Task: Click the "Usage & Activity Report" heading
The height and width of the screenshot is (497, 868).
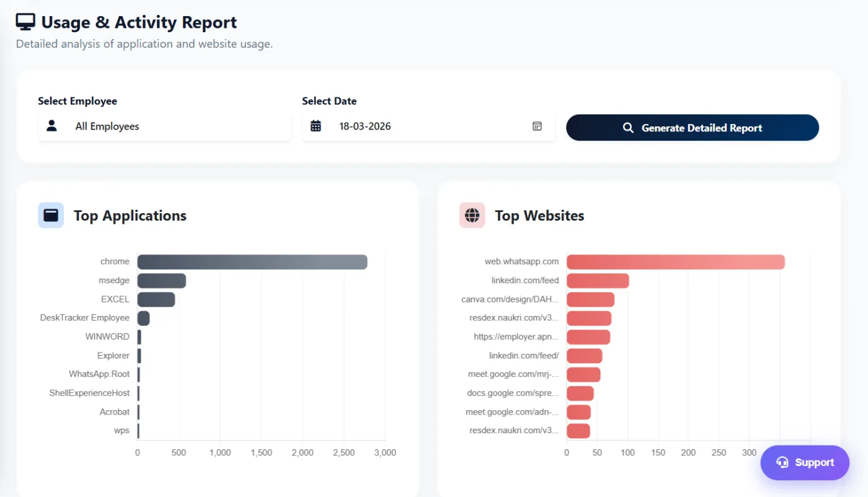Action: (139, 22)
